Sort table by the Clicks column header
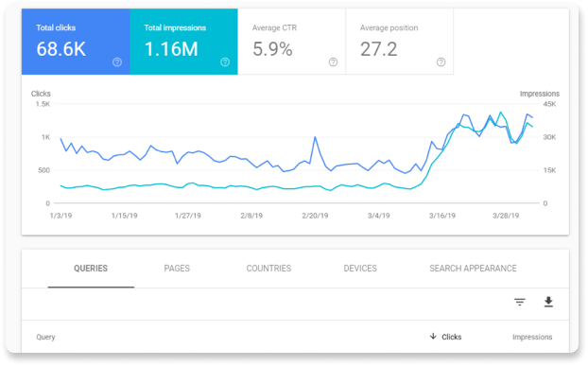Image resolution: width=588 pixels, height=366 pixels. (x=452, y=337)
